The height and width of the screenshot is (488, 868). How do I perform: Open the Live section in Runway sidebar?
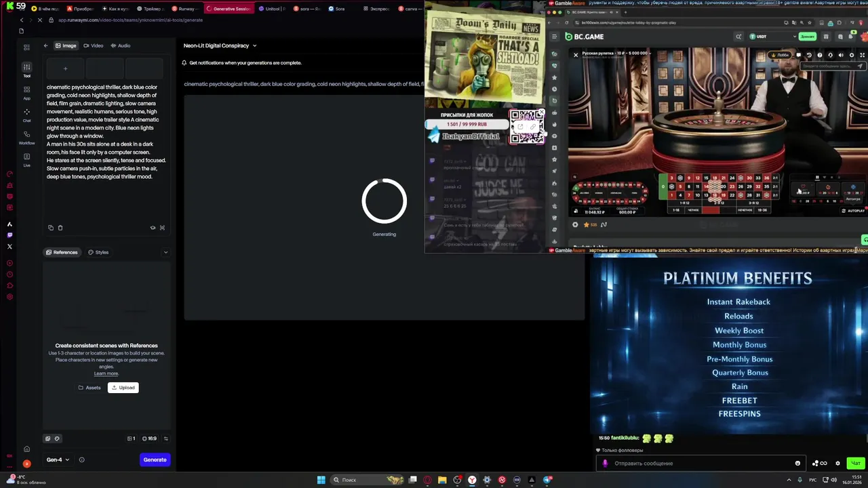coord(26,160)
